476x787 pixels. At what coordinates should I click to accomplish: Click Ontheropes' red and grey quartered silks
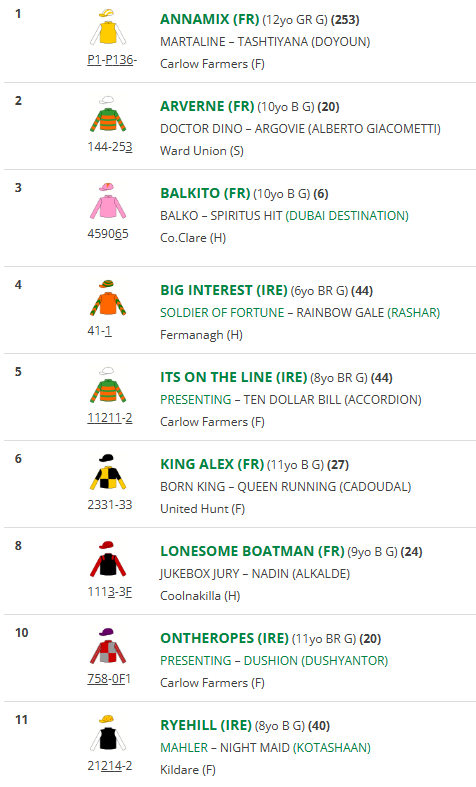pyautogui.click(x=108, y=646)
